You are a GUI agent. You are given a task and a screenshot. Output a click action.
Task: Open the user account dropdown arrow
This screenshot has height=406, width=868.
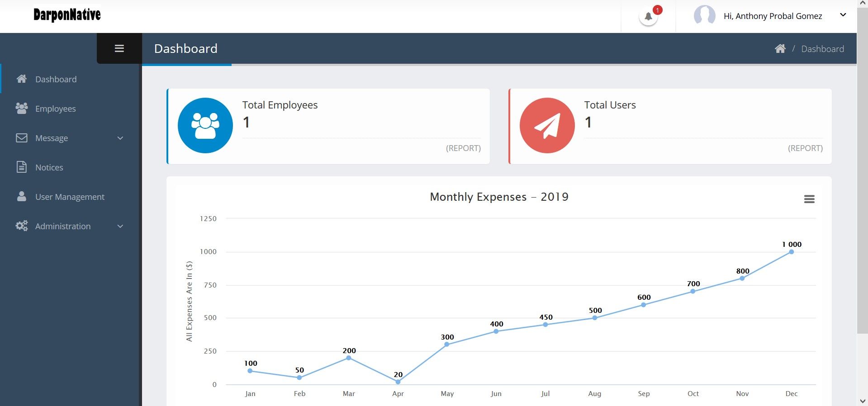[843, 15]
